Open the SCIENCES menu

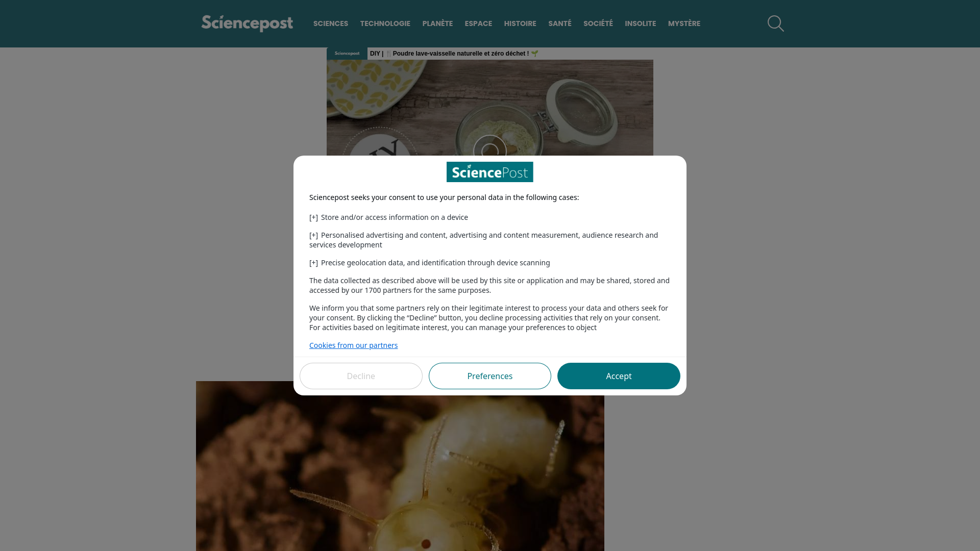(x=331, y=23)
